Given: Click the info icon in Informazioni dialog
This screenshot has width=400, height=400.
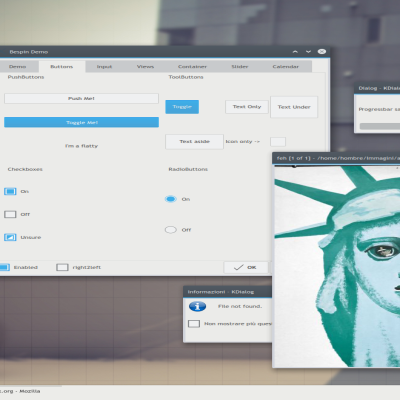Looking at the screenshot, I should tap(197, 306).
